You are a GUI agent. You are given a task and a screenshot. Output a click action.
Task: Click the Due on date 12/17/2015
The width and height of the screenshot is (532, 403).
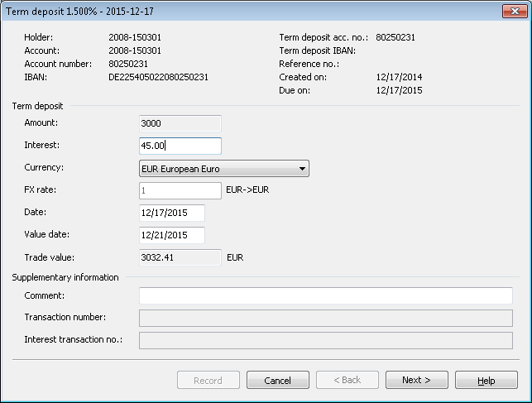[399, 90]
